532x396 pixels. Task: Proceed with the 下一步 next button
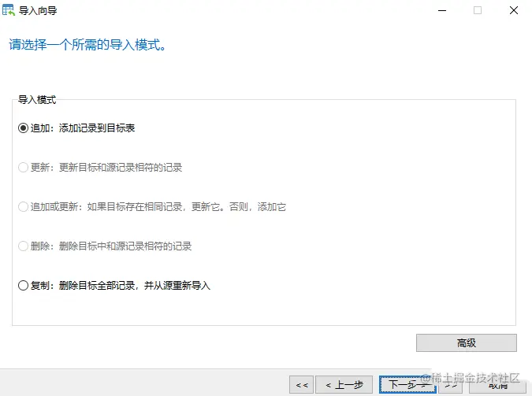407,385
